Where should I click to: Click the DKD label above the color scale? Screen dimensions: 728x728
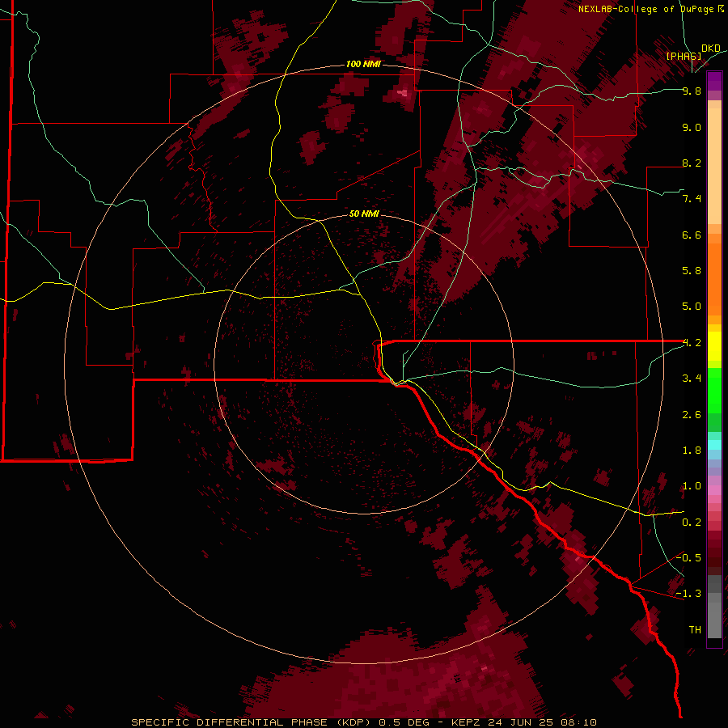(711, 49)
